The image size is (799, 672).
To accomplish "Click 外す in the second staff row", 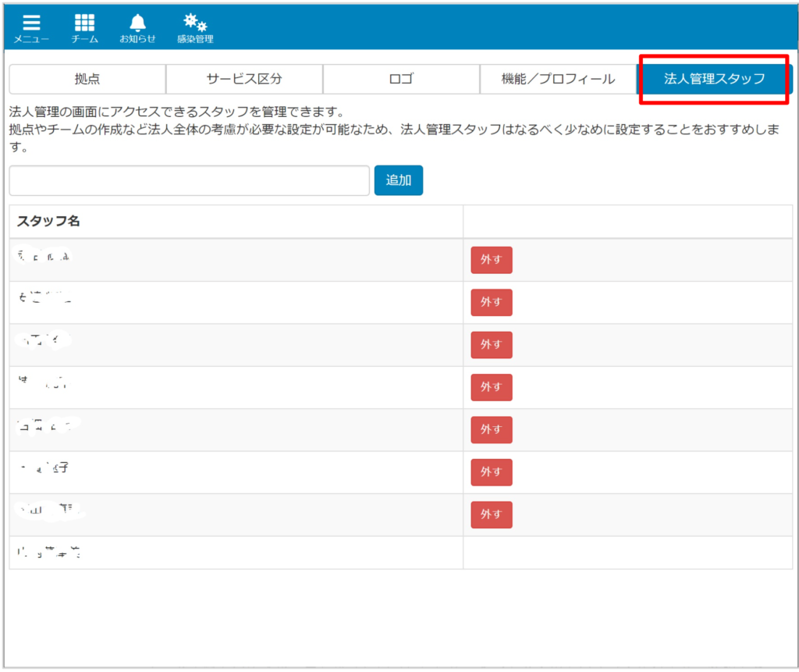I will [x=492, y=302].
